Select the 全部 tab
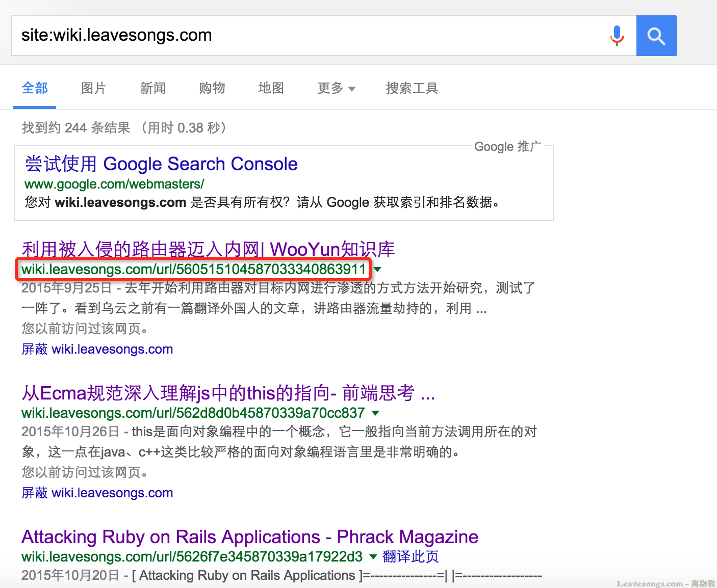 click(x=35, y=88)
